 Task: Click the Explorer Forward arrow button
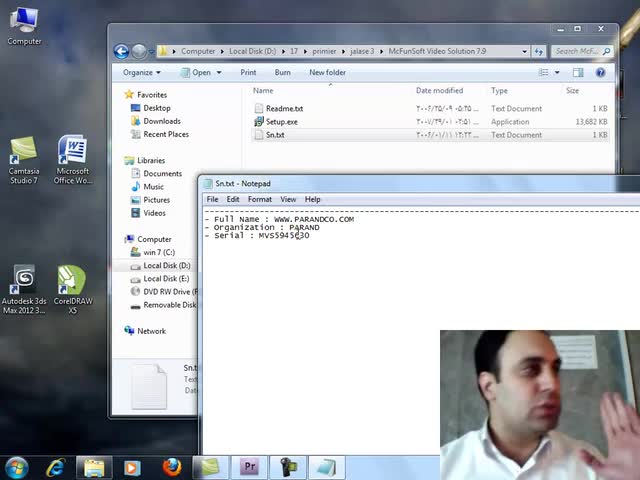pos(139,51)
